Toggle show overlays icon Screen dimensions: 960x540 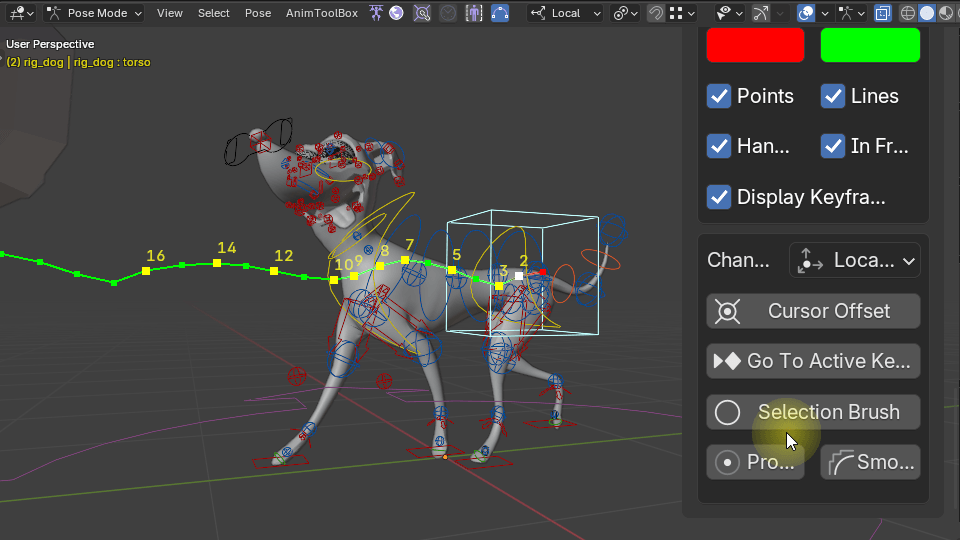click(806, 13)
